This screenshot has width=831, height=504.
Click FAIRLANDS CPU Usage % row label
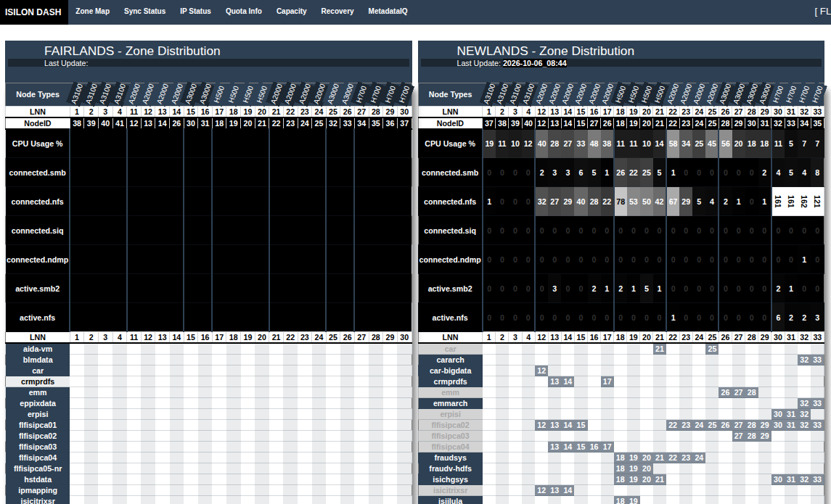point(38,144)
